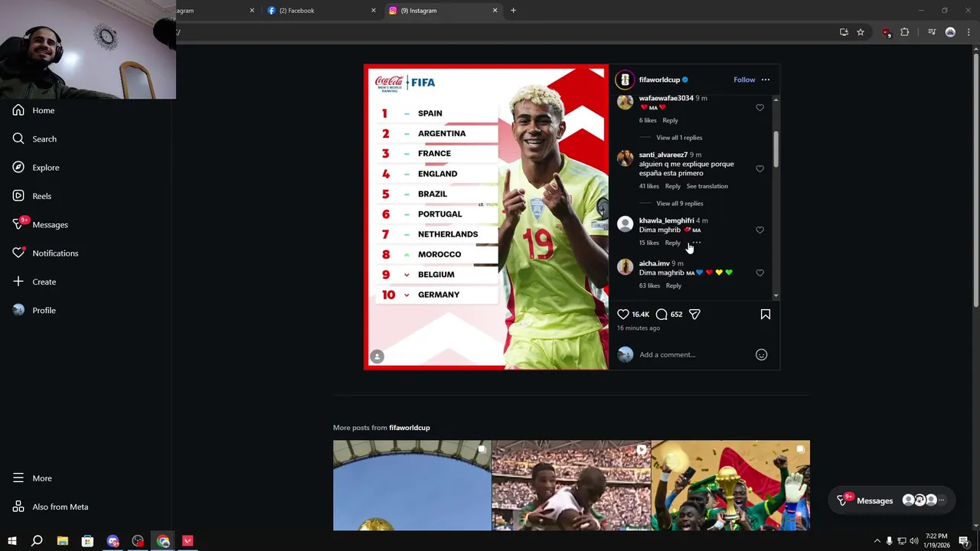
Task: Click the tagged people icon on photo
Action: click(377, 357)
